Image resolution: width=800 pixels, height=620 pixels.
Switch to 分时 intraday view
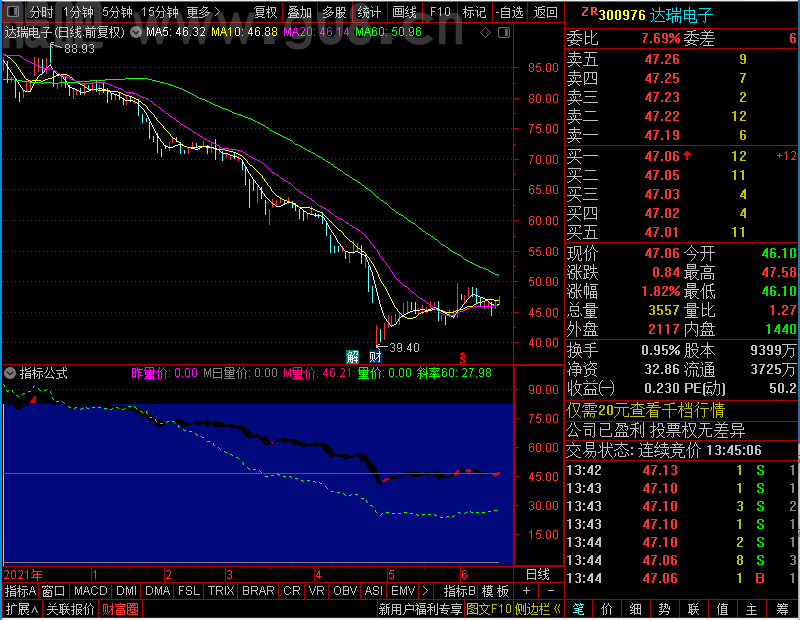pyautogui.click(x=41, y=12)
